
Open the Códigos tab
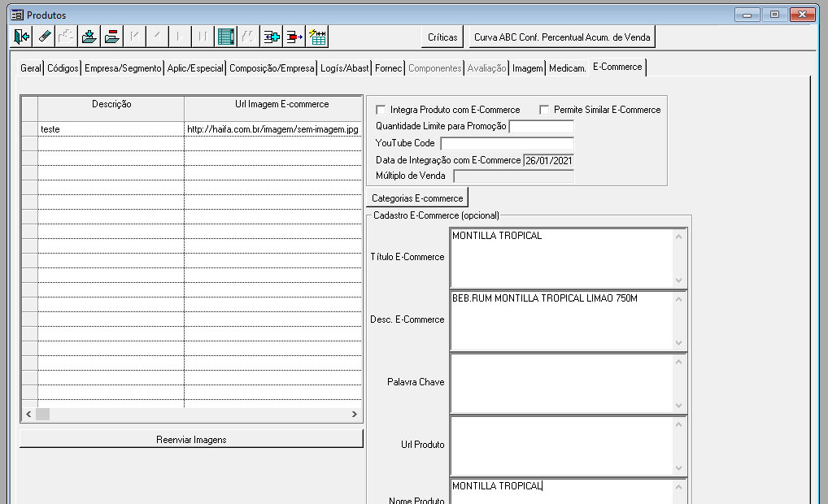(63, 68)
